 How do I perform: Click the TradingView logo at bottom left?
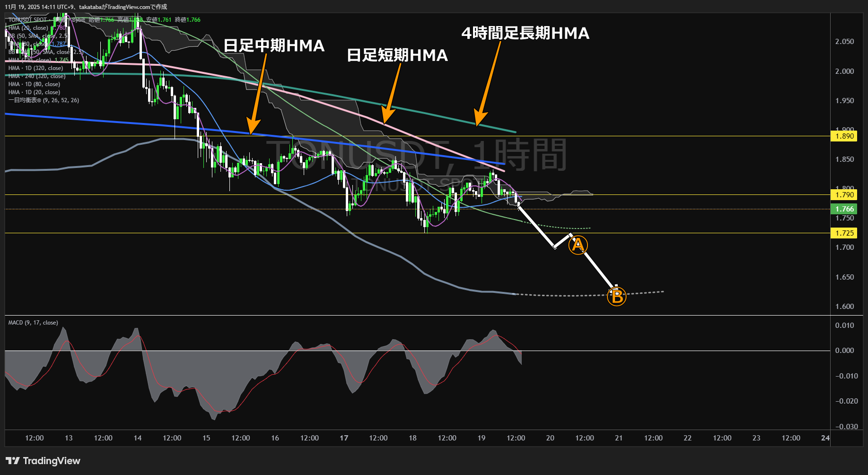pos(43,461)
